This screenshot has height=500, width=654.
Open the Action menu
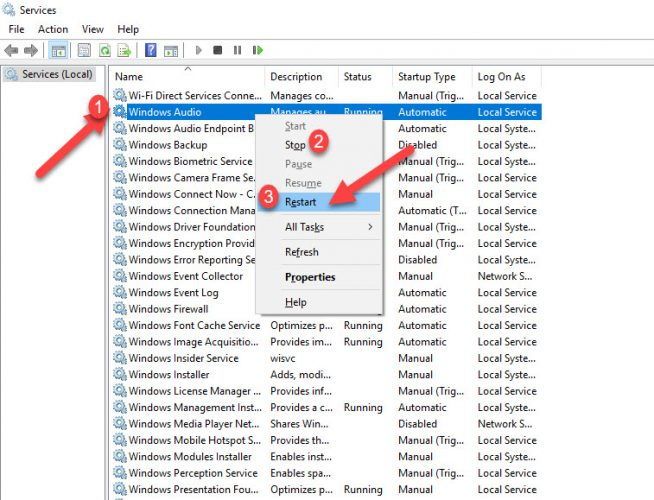pos(53,29)
